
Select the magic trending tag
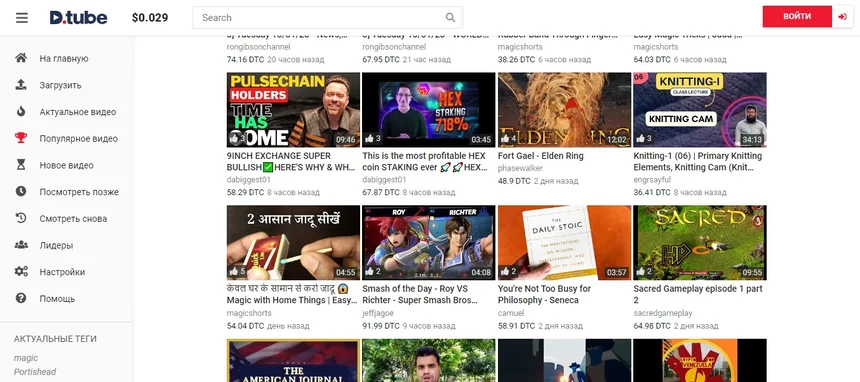point(26,358)
